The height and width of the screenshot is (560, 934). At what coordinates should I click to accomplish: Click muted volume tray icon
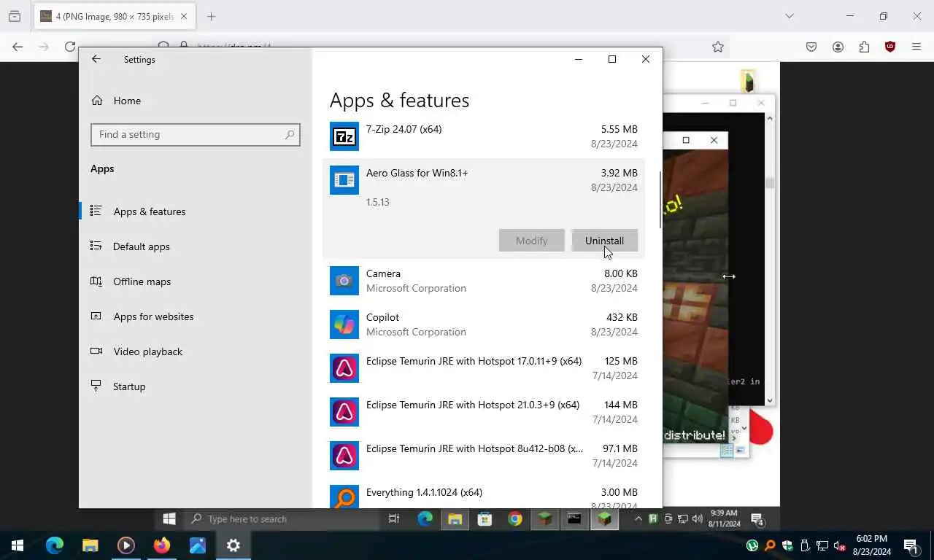point(840,545)
